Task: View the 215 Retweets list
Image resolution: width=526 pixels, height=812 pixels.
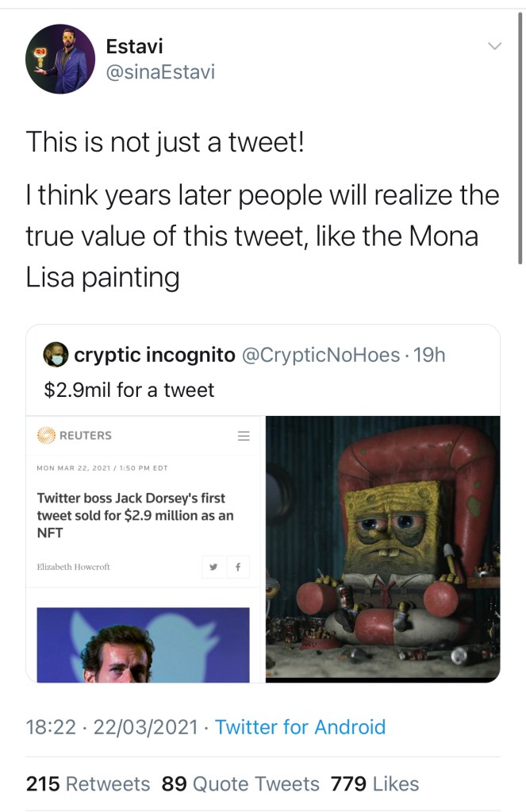Action: (88, 784)
